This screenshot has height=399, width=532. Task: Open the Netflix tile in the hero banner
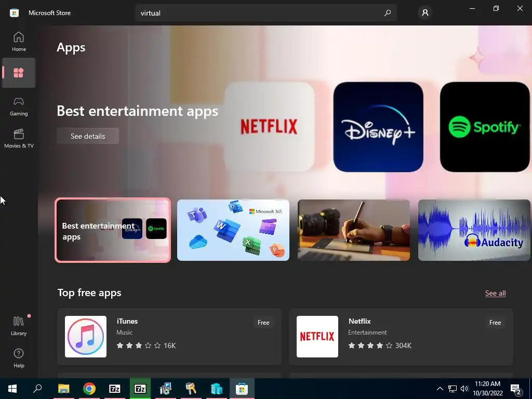coord(270,127)
